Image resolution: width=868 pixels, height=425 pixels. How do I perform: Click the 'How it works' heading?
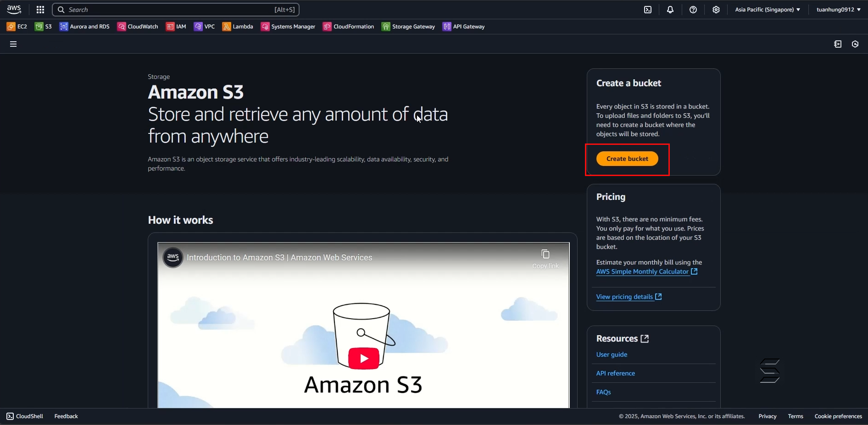[180, 220]
